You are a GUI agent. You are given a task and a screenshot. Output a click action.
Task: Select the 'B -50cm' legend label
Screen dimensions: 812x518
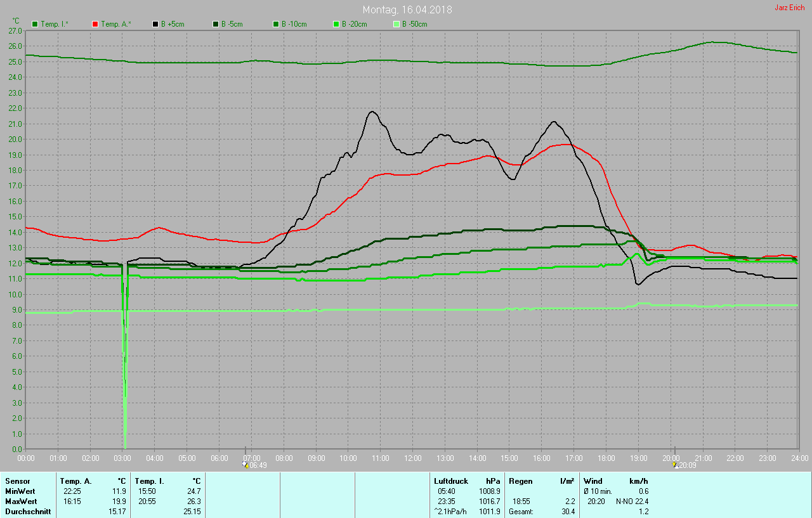[415, 24]
